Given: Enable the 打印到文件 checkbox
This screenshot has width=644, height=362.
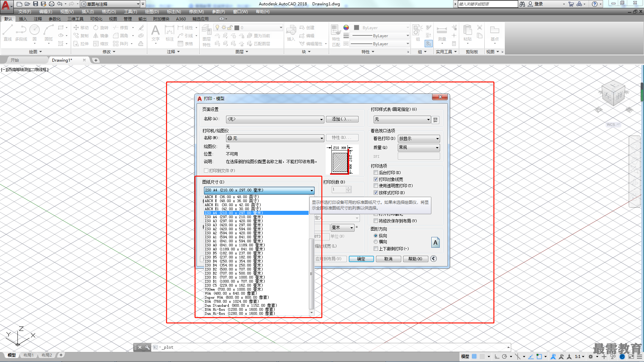Looking at the screenshot, I should (206, 170).
